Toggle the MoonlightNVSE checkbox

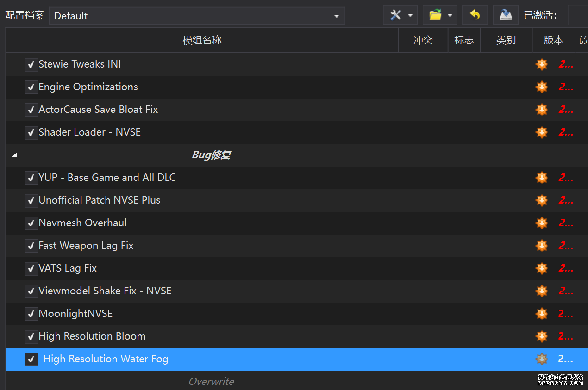tap(31, 314)
